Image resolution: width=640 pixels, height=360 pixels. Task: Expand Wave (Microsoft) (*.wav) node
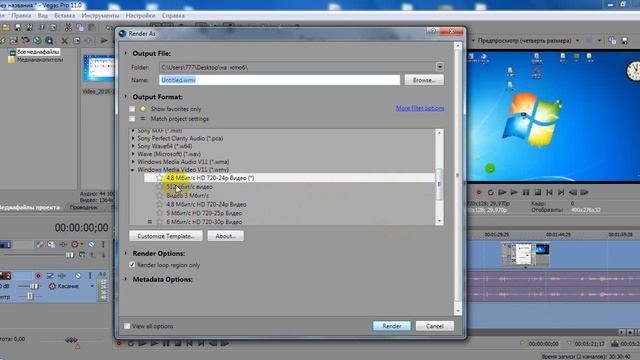pos(133,154)
